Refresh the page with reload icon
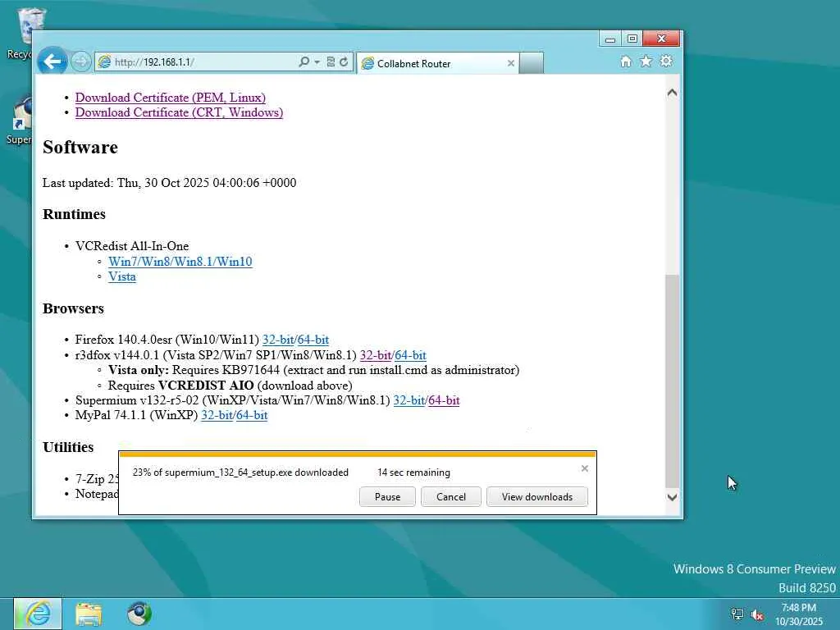 pyautogui.click(x=344, y=62)
